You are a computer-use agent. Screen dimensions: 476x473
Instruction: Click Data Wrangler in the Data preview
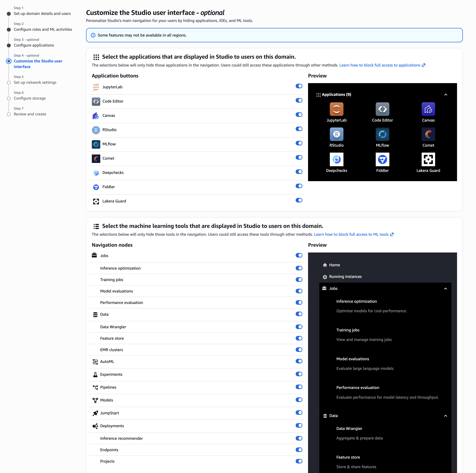[349, 429]
